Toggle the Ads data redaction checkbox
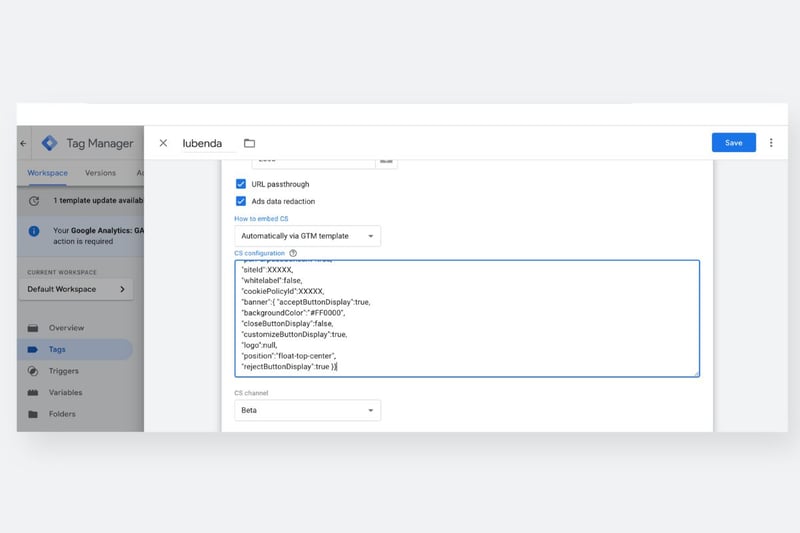 (241, 201)
